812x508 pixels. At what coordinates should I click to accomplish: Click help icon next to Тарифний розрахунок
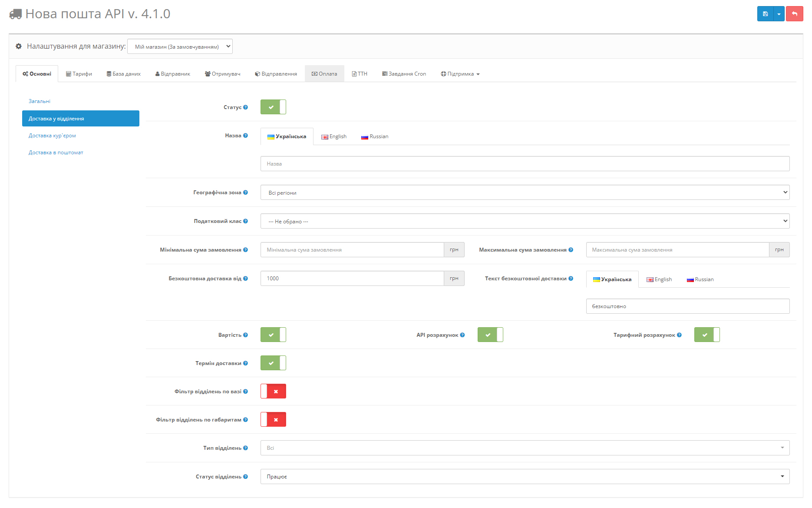tap(679, 335)
